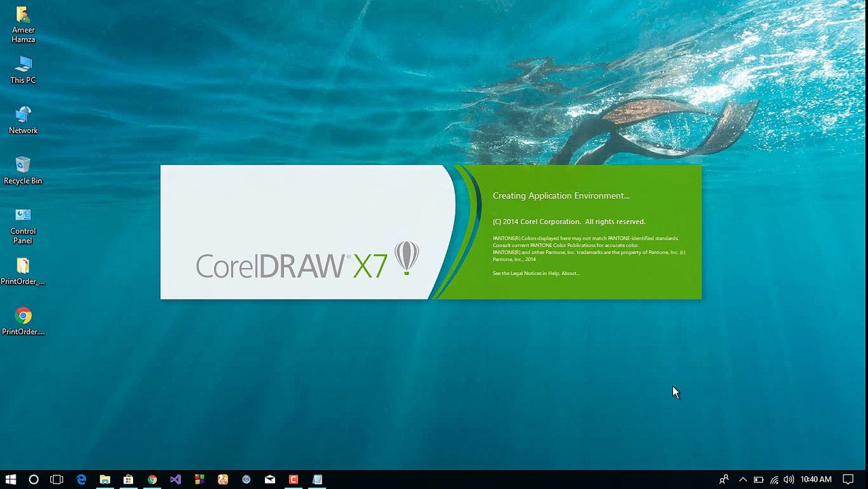
Task: Open Visual Studio from the taskbar
Action: click(175, 479)
